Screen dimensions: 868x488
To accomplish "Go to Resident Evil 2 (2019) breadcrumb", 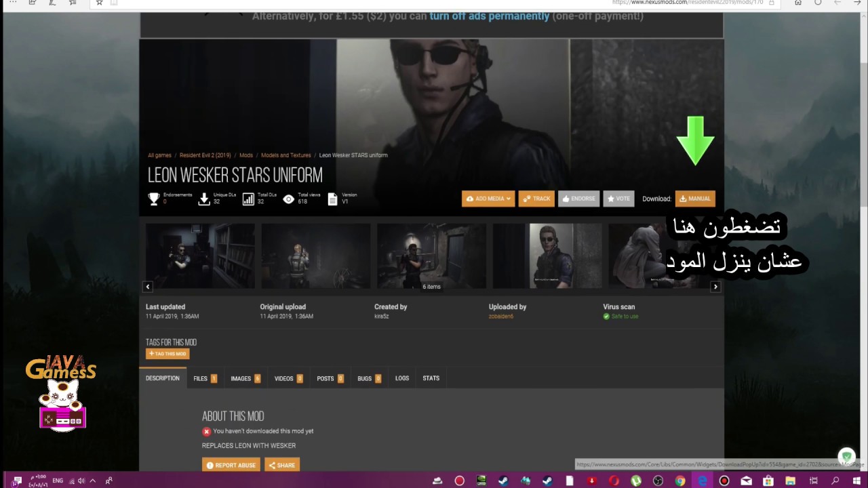I will coord(205,155).
